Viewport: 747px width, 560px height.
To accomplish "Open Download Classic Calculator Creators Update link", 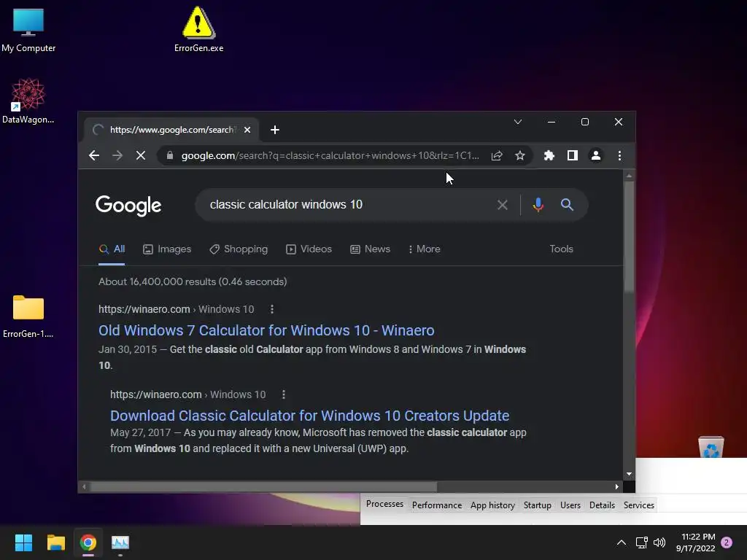I will click(309, 416).
